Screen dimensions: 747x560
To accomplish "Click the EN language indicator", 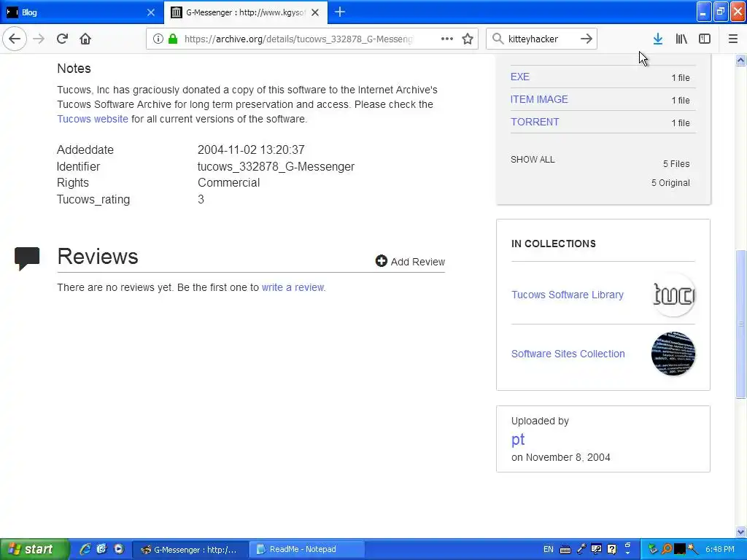I will pyautogui.click(x=549, y=549).
